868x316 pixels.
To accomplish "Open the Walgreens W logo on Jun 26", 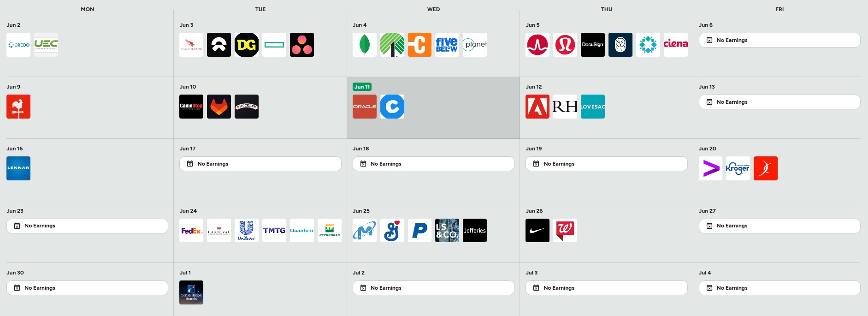I will tap(565, 231).
